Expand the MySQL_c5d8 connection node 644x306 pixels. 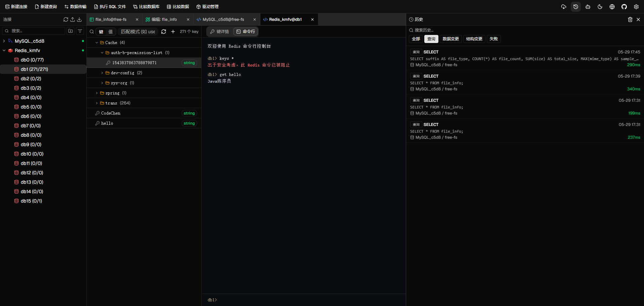[4, 41]
